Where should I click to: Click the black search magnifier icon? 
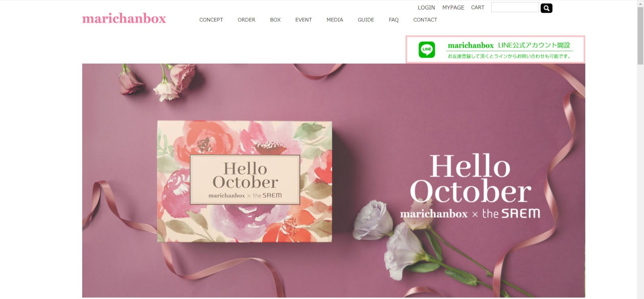(546, 8)
